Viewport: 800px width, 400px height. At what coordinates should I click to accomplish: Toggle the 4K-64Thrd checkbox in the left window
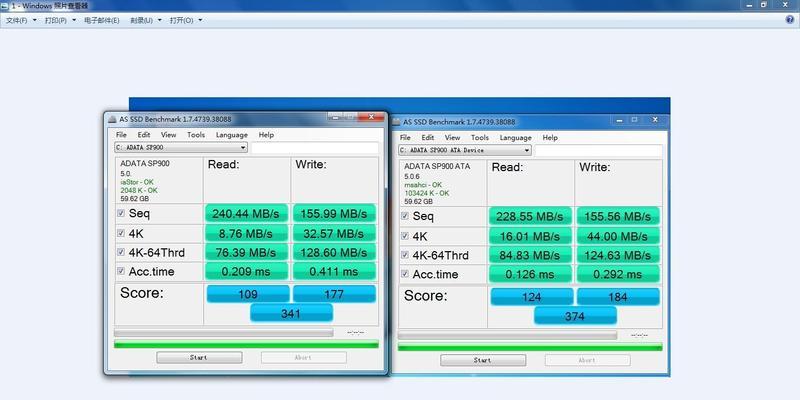tap(121, 252)
